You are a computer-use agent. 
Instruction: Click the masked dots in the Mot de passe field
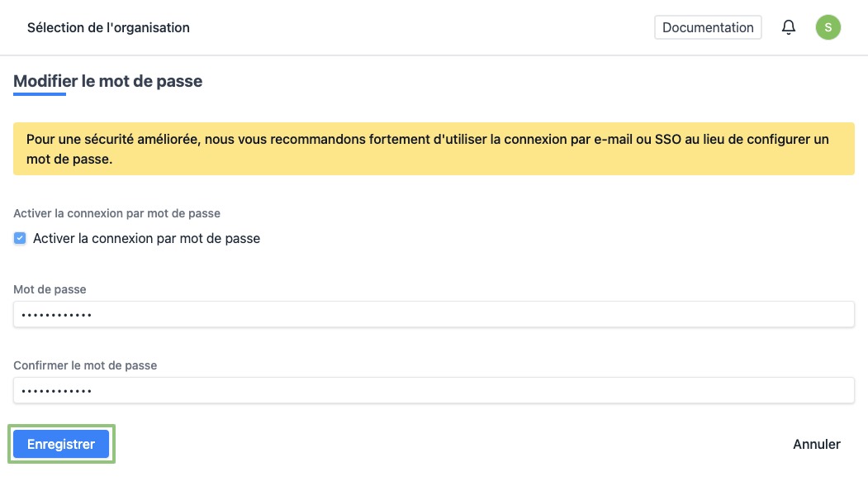[56, 315]
